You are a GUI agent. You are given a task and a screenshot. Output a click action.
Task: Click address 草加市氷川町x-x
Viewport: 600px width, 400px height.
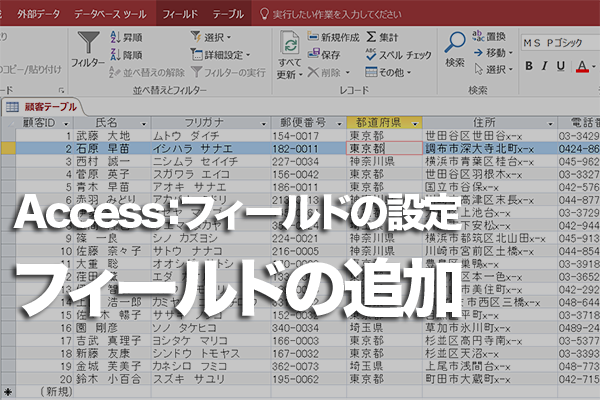tap(490, 328)
